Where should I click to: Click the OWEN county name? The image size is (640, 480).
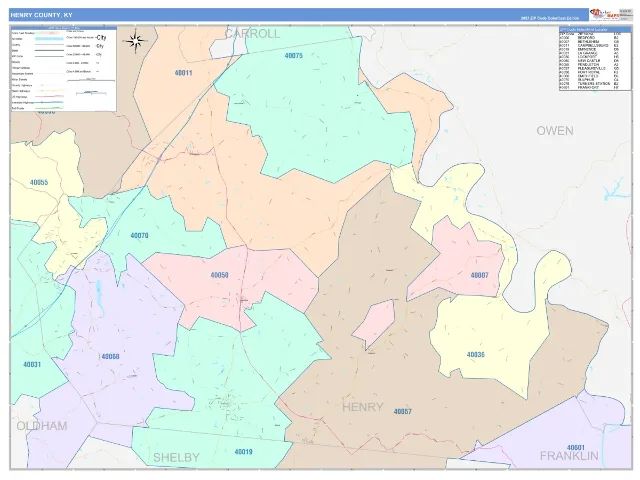pyautogui.click(x=555, y=131)
